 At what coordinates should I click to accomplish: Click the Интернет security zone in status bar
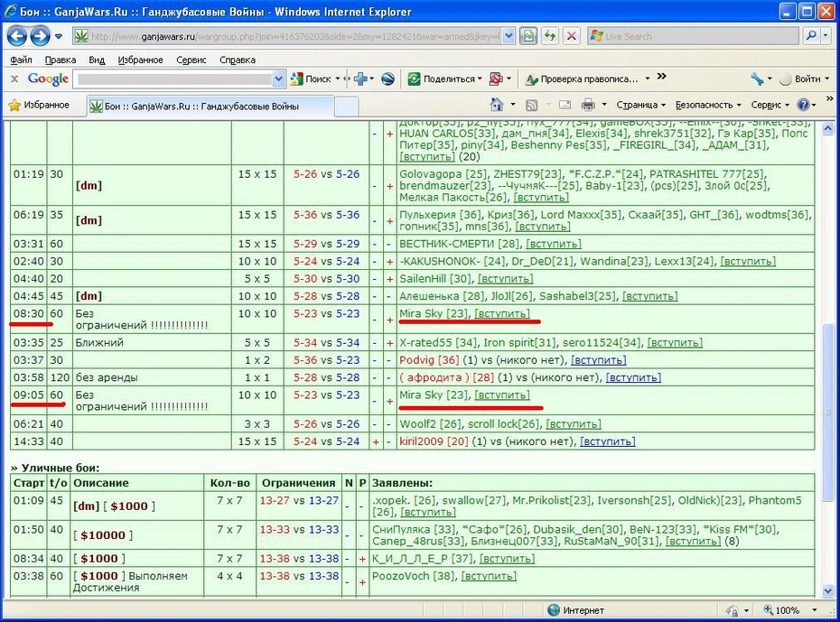point(576,610)
